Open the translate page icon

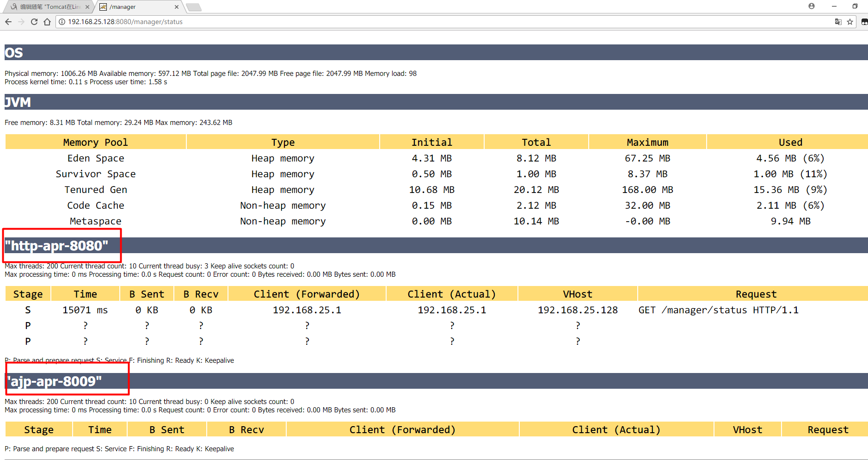point(838,22)
